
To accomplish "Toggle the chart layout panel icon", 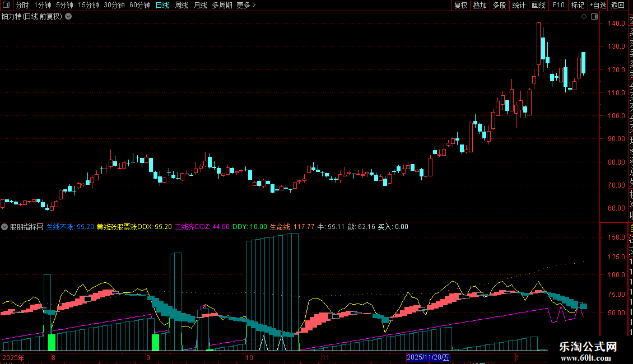I will coord(594,17).
